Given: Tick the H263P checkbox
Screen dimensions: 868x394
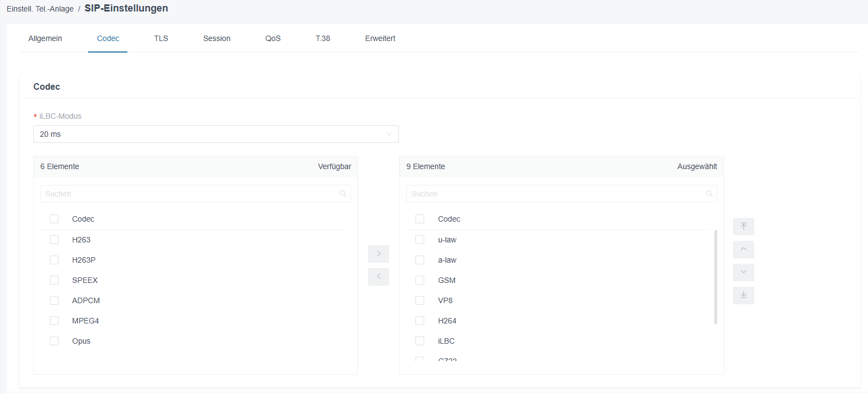Looking at the screenshot, I should tap(54, 260).
